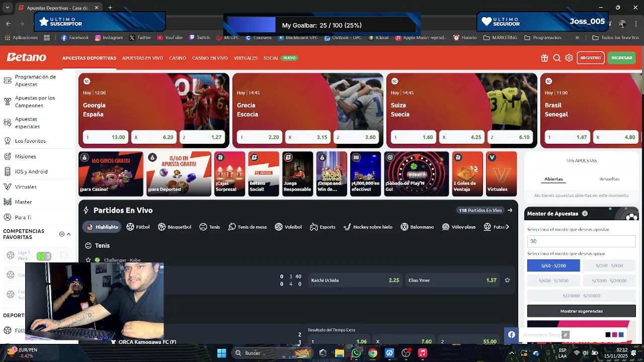This screenshot has height=362, width=644.
Task: Click the Ingresar button
Action: [x=622, y=58]
